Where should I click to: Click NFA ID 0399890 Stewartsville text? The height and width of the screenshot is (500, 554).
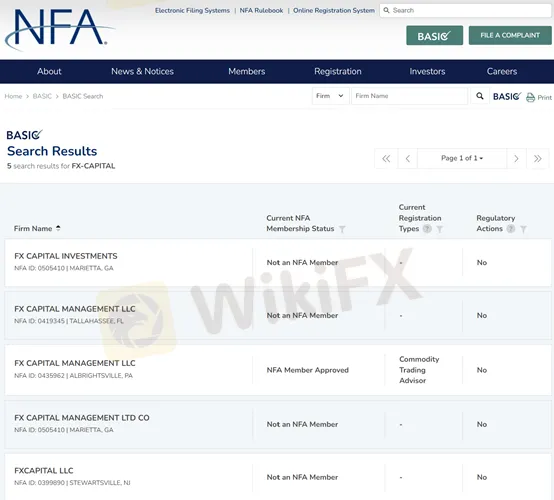(x=72, y=483)
